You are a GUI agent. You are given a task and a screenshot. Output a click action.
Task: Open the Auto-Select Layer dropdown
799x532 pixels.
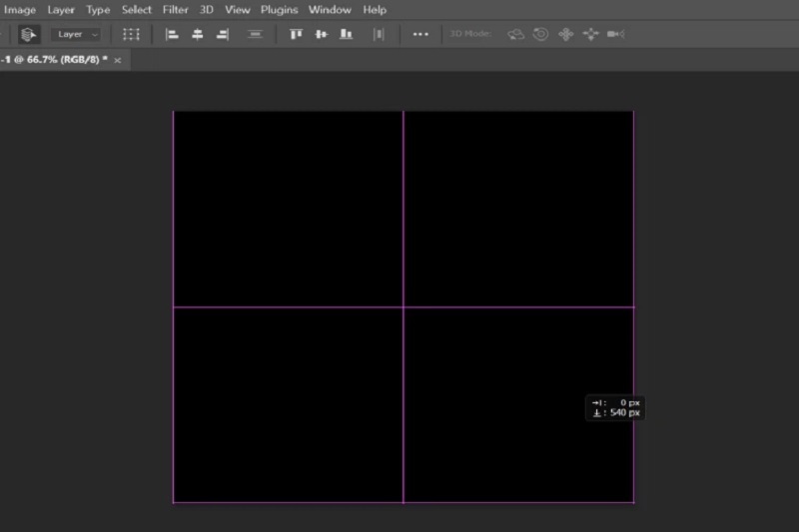point(77,34)
